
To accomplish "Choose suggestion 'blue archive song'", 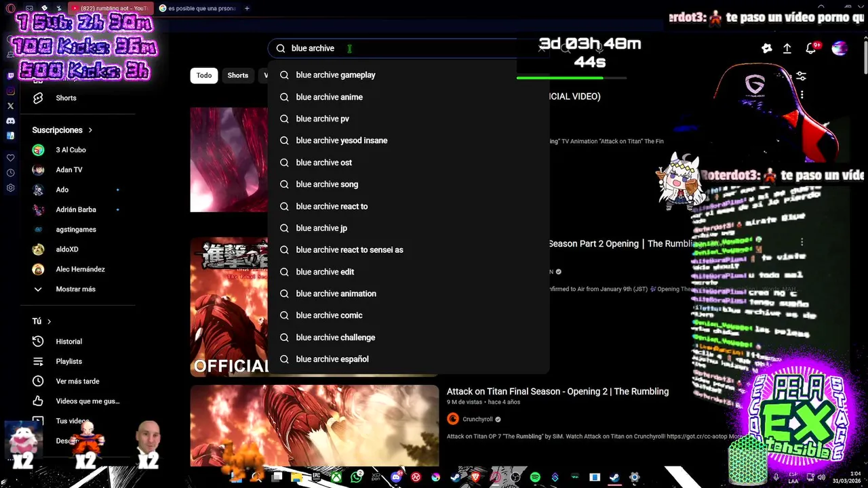I will (x=408, y=184).
